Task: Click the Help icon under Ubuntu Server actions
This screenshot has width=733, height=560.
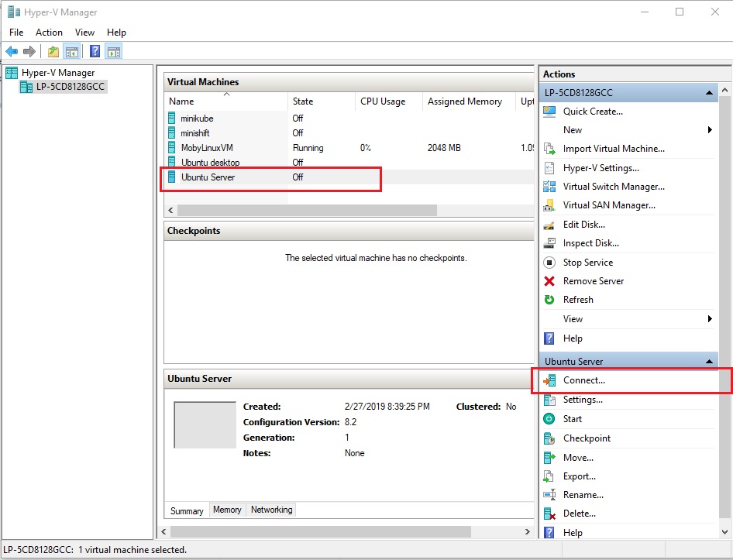Action: [x=549, y=533]
